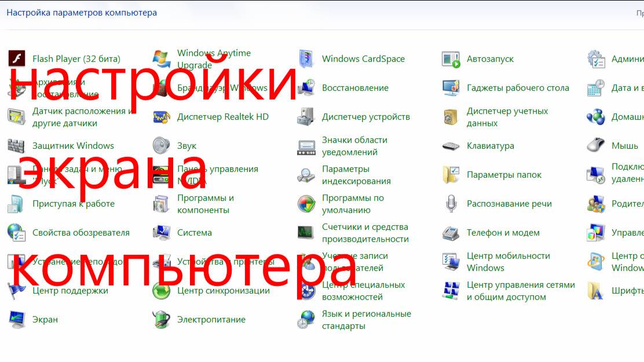This screenshot has width=644, height=362.
Task: Click the Распознавание речи microphone icon
Action: (x=451, y=204)
